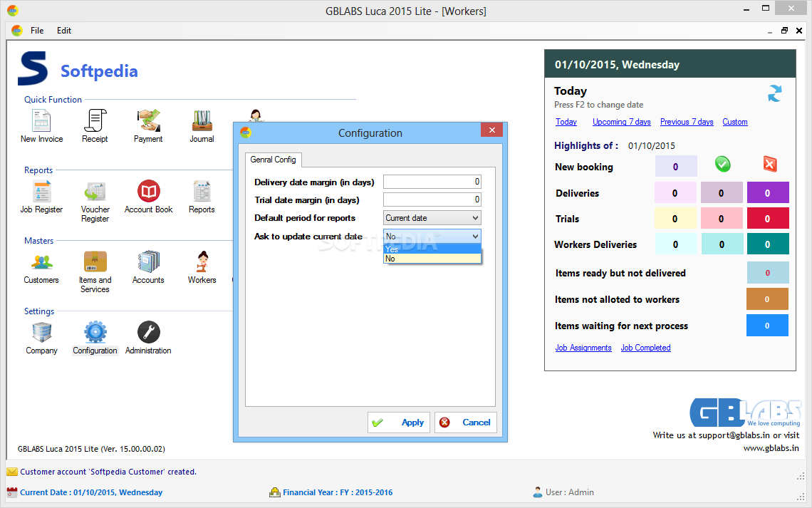The width and height of the screenshot is (812, 508).
Task: Apply the configuration changes
Action: point(399,423)
